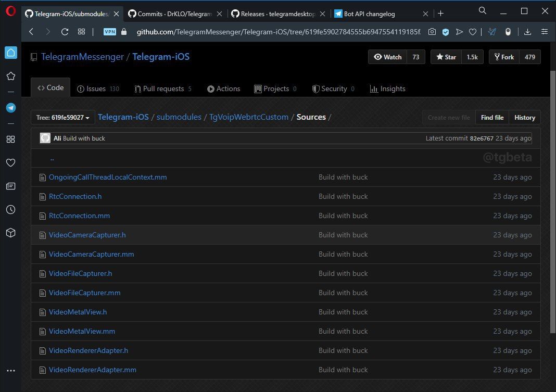Image resolution: width=556 pixels, height=392 pixels.
Task: Open the sidebar three-dots more menu
Action: pos(10,371)
